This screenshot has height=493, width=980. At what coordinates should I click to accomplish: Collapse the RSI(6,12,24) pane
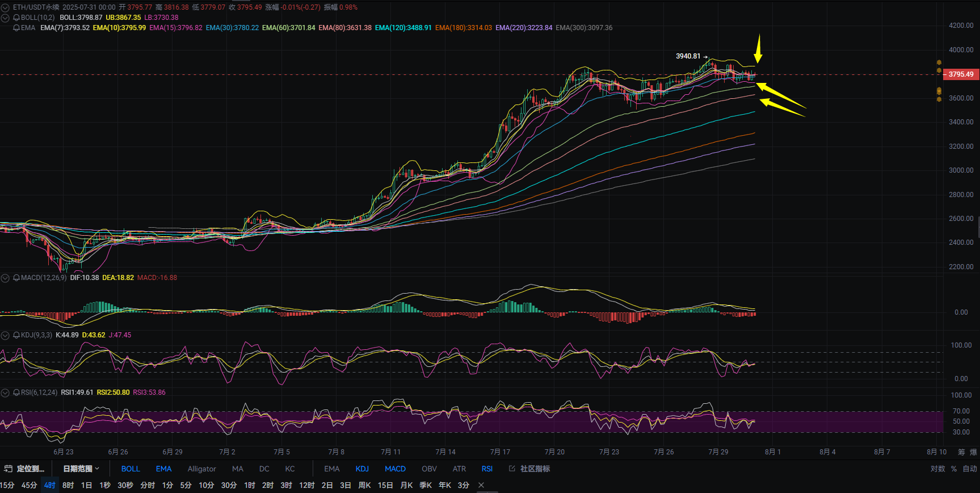coord(5,392)
